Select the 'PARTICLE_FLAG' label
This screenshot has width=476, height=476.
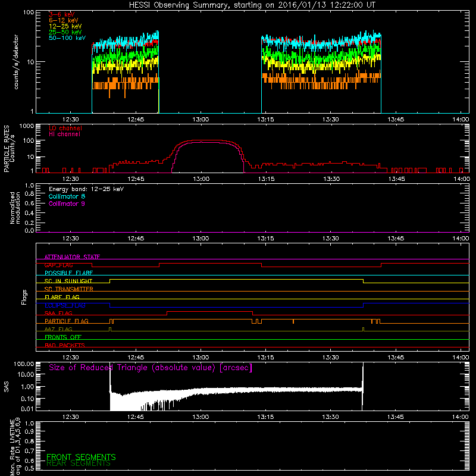(67, 321)
